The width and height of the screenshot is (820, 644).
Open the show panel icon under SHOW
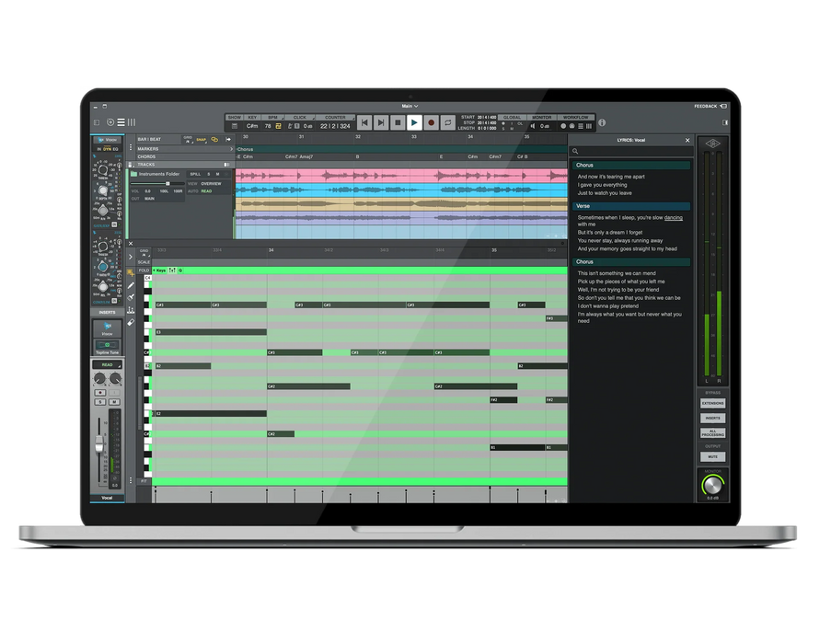coord(235,126)
